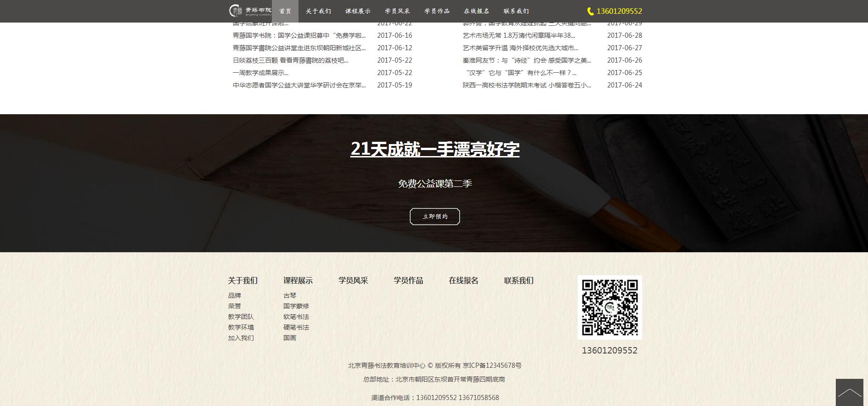Click the yellow phone icon in header

tap(590, 12)
